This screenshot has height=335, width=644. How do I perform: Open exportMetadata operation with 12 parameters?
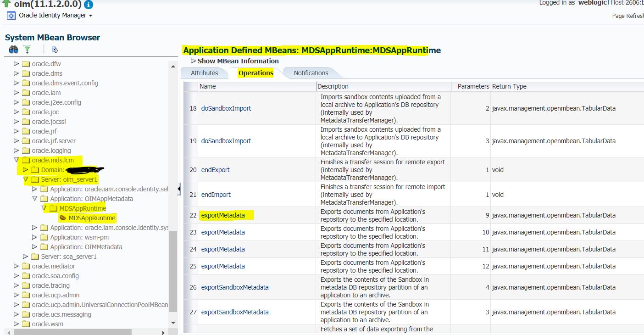[x=223, y=266]
